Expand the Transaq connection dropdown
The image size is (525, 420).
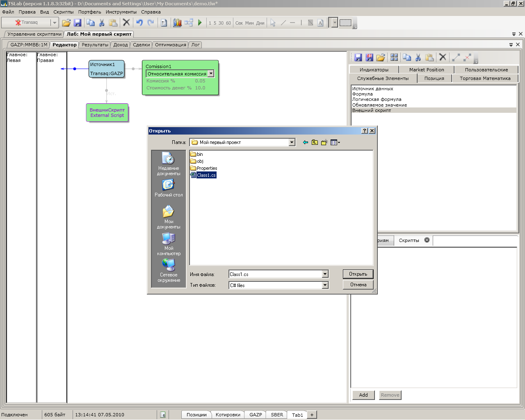coord(54,23)
